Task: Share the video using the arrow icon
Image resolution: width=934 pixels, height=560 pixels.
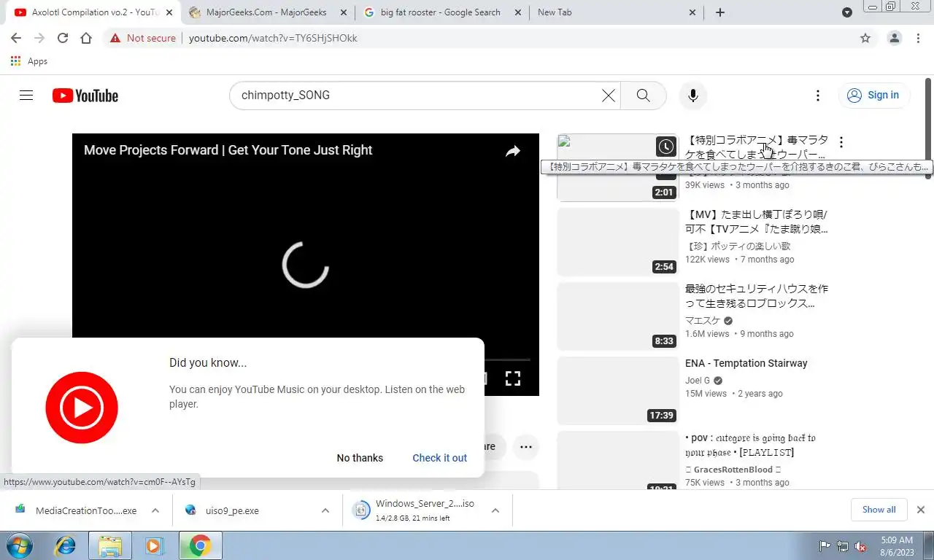Action: 513,151
